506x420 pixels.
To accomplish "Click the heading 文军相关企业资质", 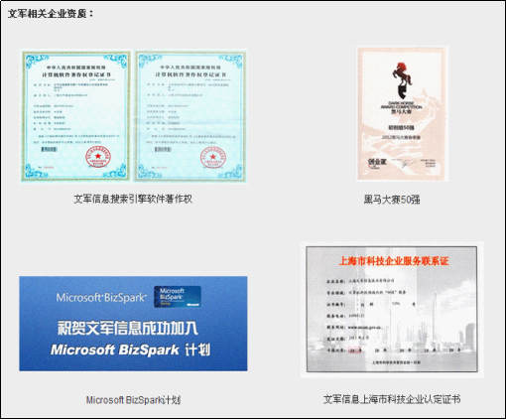I will (51, 14).
